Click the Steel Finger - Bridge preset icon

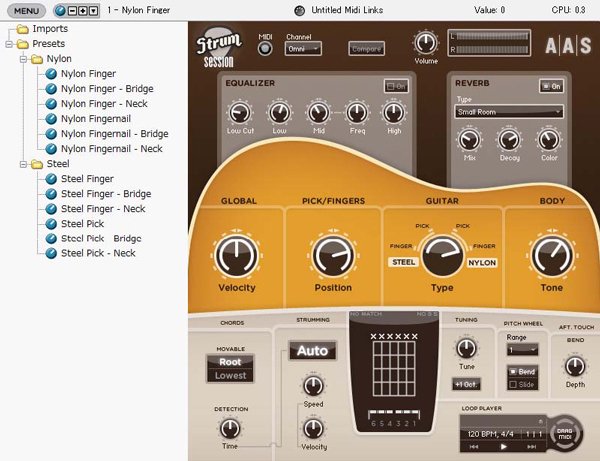[x=51, y=194]
